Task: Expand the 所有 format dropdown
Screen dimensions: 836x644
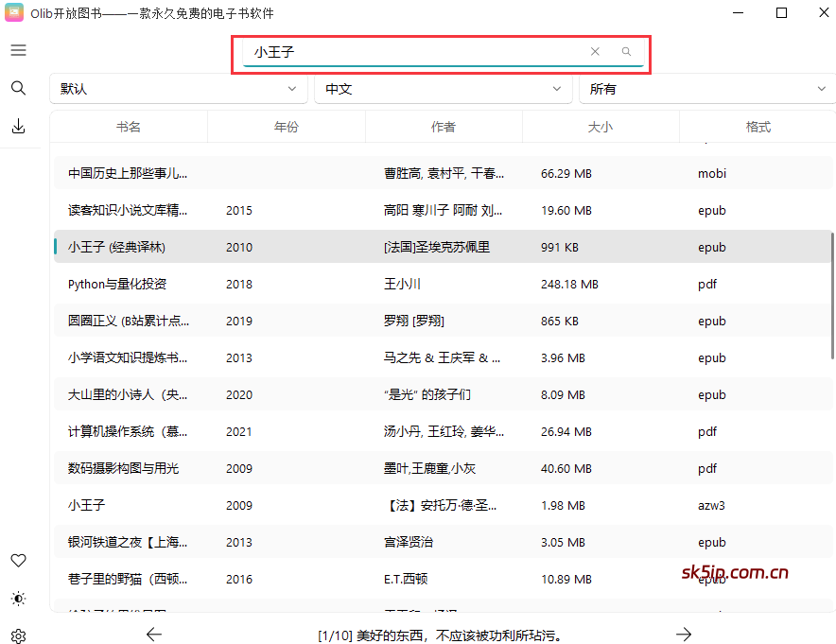Action: [x=707, y=88]
